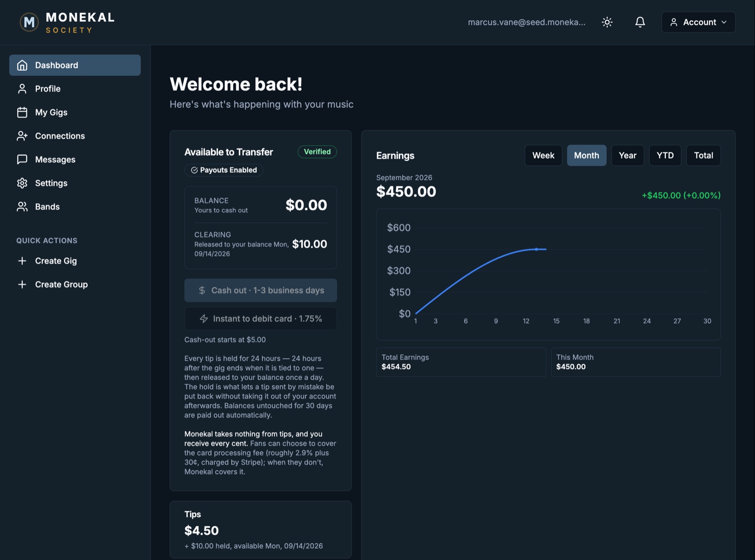Click the plus icon beside Create Gig
Image resolution: width=755 pixels, height=560 pixels.
22,261
